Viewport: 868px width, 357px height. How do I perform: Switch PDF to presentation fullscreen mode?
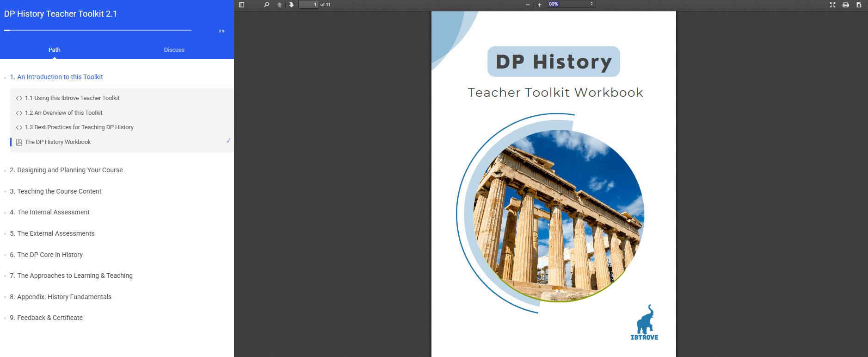[x=832, y=5]
